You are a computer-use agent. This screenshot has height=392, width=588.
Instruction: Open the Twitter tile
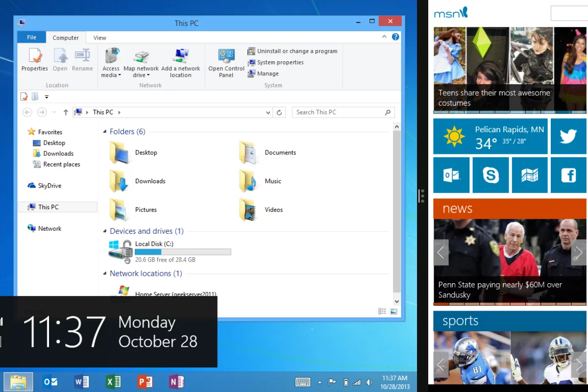pos(568,136)
